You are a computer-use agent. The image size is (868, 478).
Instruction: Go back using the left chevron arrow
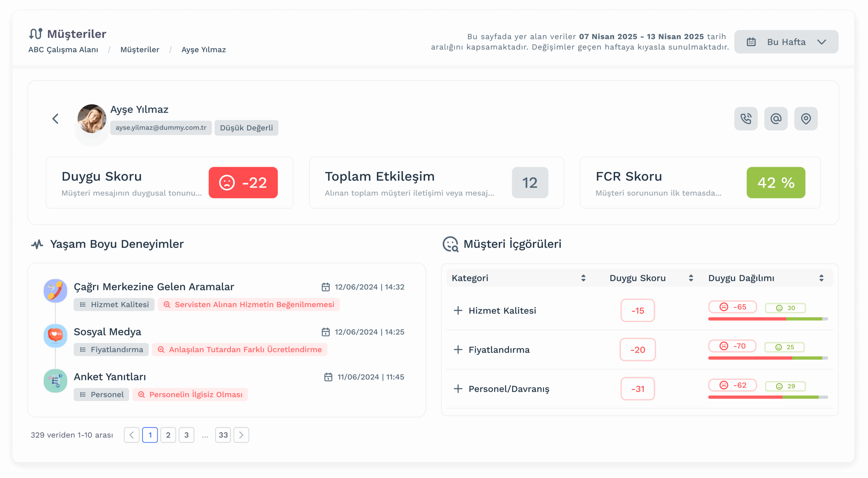tap(56, 119)
